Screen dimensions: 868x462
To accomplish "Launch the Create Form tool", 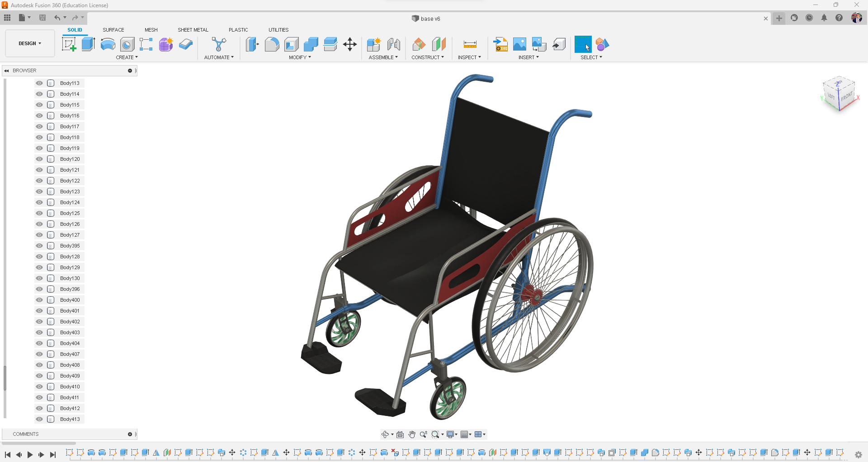I will [166, 44].
